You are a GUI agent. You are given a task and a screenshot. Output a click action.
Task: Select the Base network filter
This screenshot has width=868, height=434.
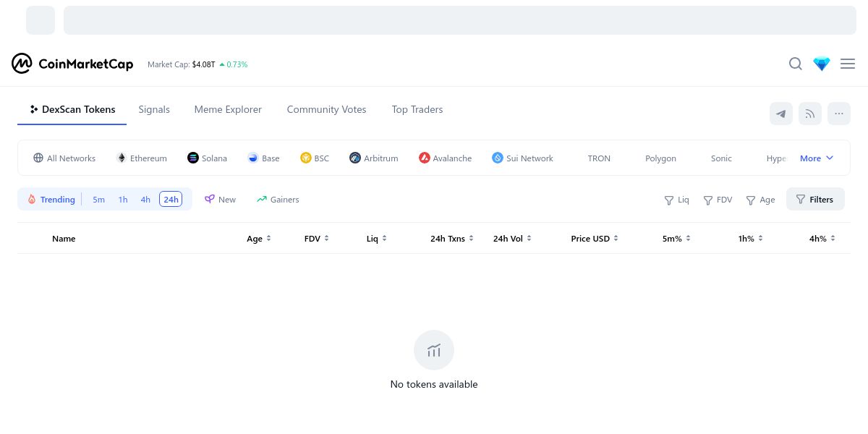tap(263, 158)
